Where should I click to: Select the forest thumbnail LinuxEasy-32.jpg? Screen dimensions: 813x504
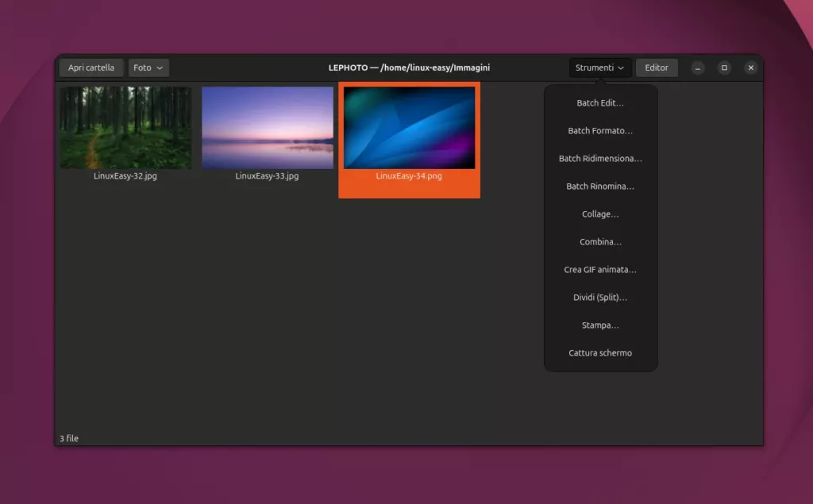pyautogui.click(x=125, y=128)
